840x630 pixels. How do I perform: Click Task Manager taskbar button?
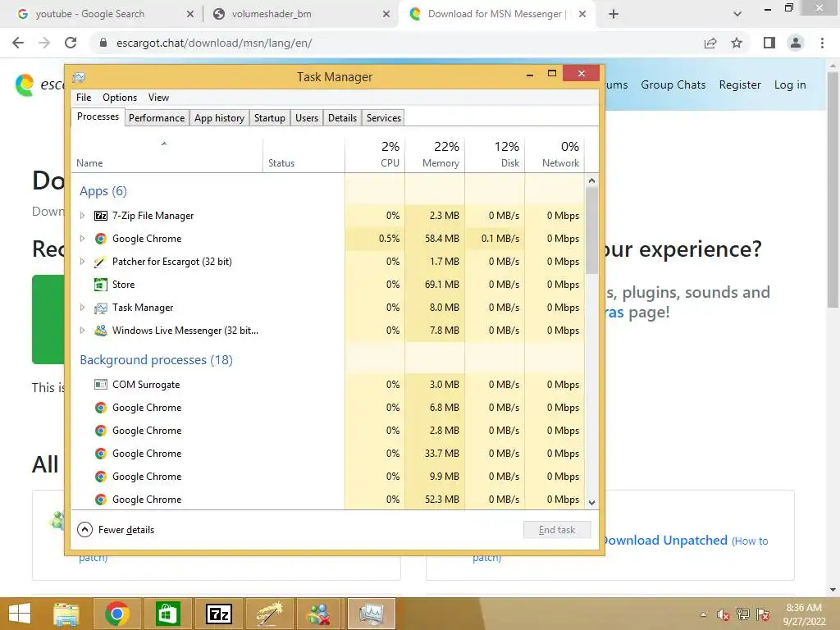[x=372, y=614]
